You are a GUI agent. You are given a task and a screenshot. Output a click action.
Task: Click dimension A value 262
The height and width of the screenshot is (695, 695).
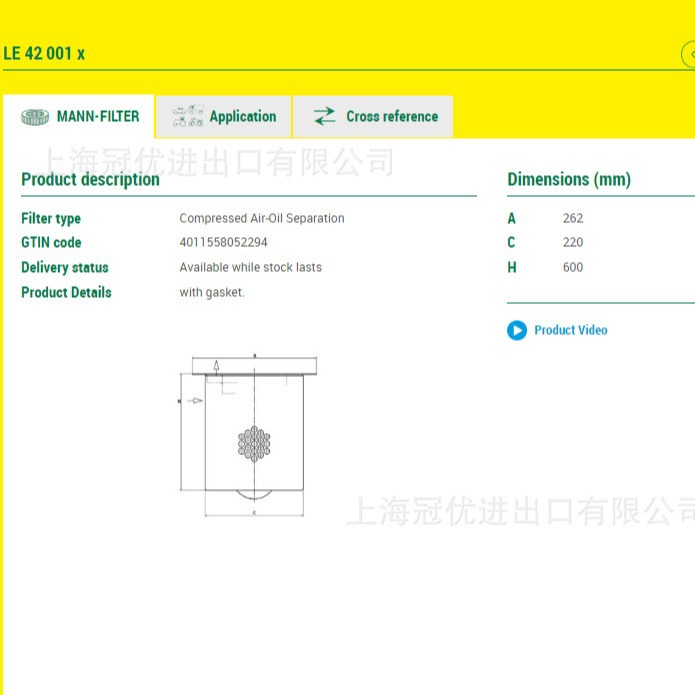(x=573, y=218)
